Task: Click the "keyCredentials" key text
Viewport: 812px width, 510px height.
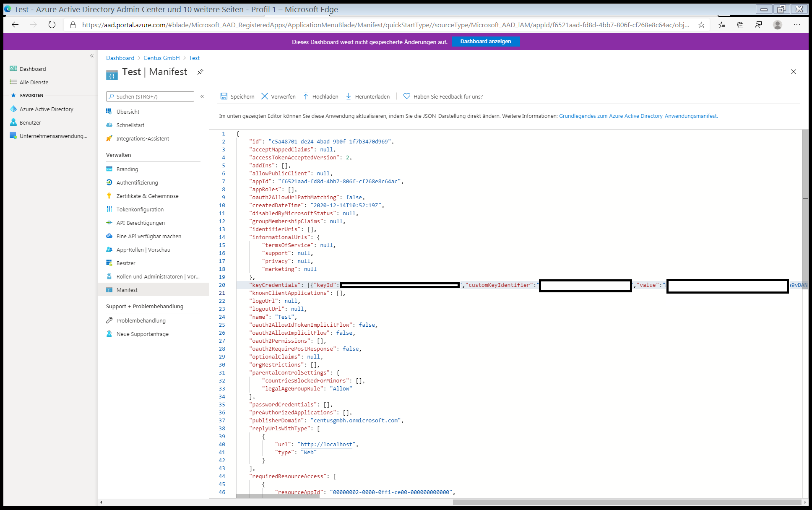Action: [x=275, y=285]
